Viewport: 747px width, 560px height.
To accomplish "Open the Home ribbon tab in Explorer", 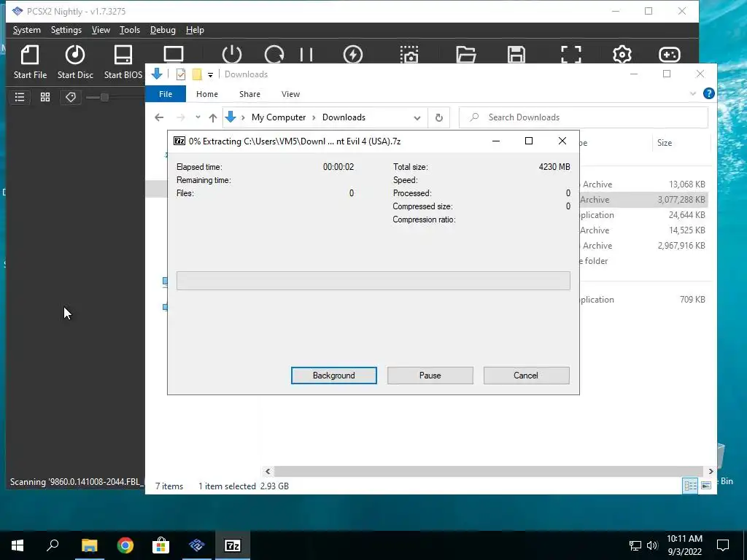I will click(x=206, y=94).
